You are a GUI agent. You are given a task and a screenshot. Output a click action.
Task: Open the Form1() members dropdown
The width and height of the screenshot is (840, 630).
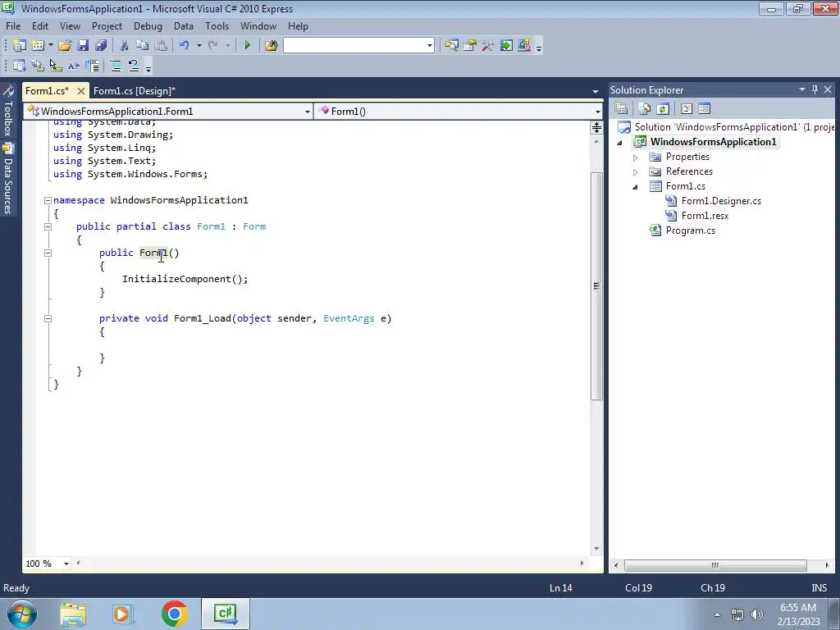click(597, 112)
